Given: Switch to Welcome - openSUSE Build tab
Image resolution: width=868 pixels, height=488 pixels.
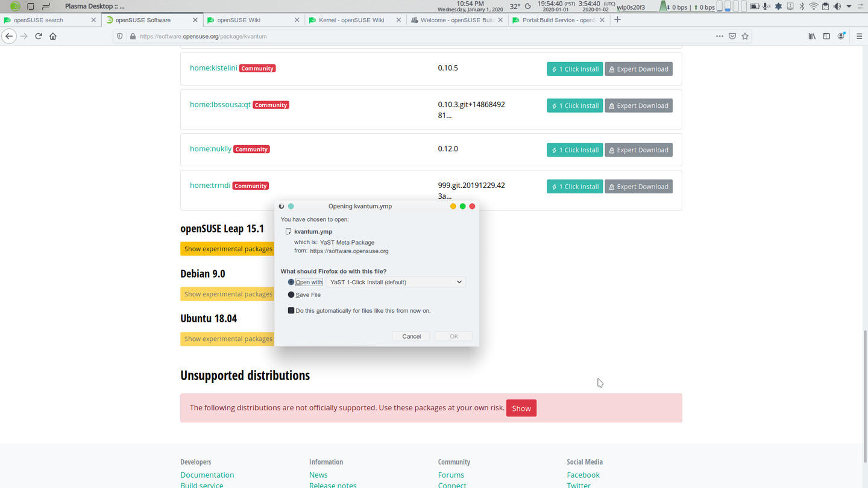Looking at the screenshot, I should tap(457, 20).
